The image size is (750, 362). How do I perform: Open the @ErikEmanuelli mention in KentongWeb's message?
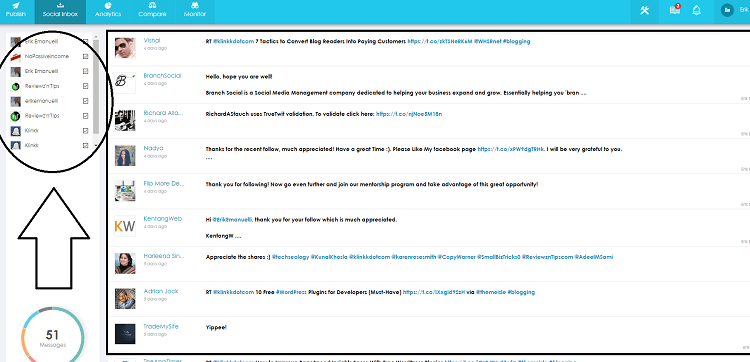click(232, 220)
